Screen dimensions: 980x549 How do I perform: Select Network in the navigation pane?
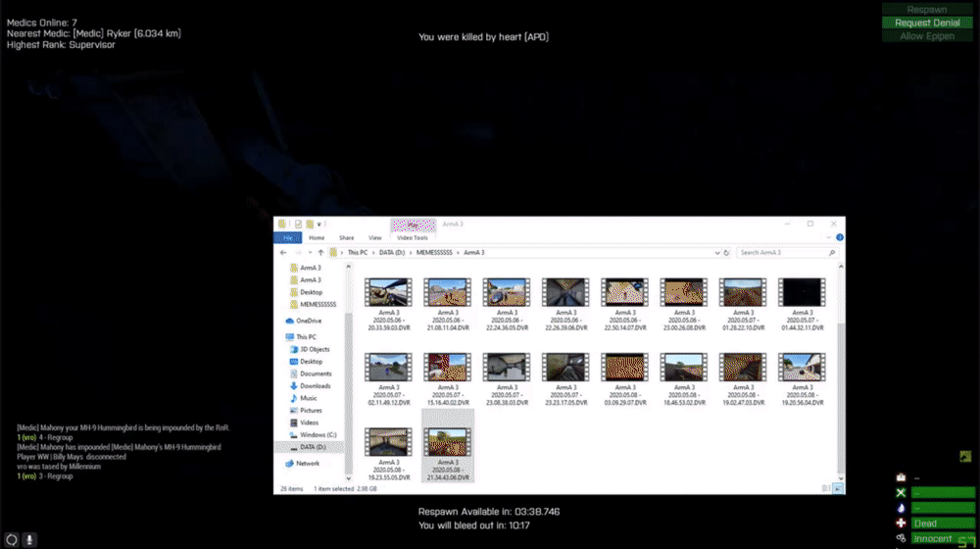302,464
